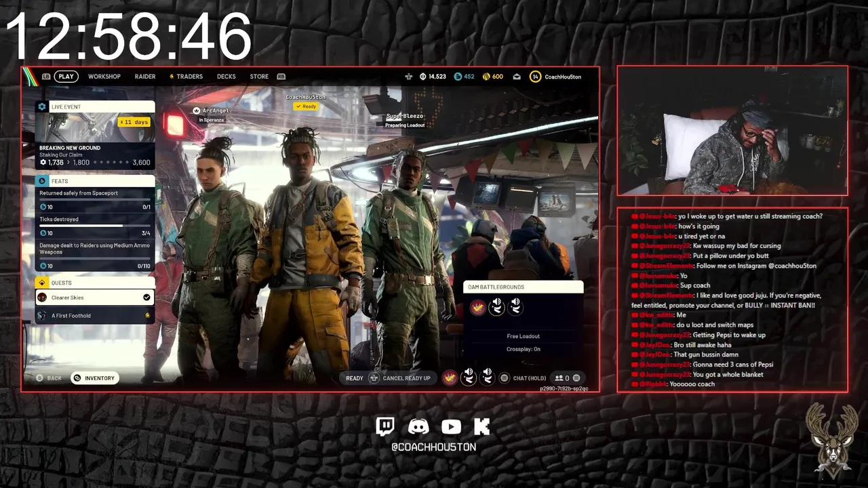The height and width of the screenshot is (488, 868).
Task: Switch to the STORE tab
Action: [x=259, y=77]
